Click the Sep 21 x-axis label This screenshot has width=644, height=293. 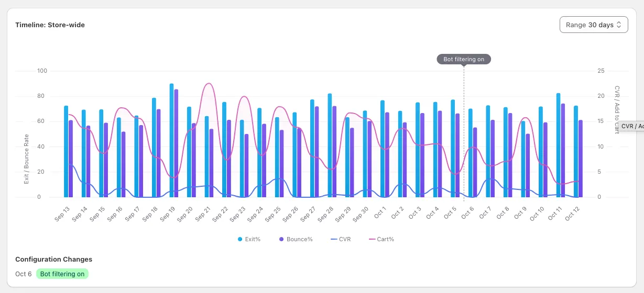pyautogui.click(x=203, y=213)
